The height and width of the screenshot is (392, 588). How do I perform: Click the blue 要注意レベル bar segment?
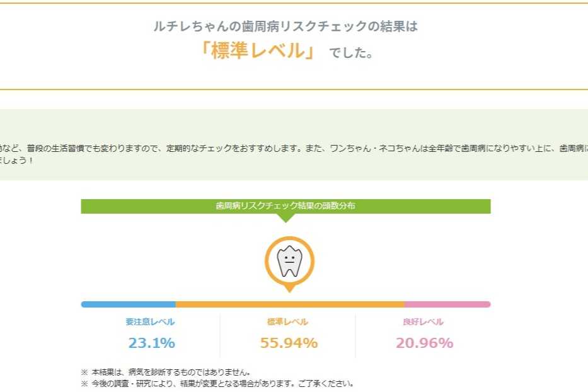pos(129,304)
